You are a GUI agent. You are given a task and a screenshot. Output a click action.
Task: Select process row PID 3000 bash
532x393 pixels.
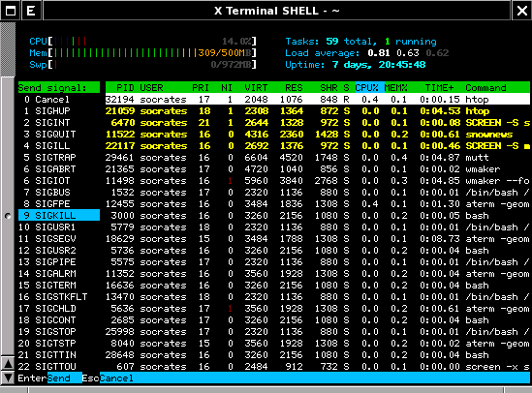pyautogui.click(x=318, y=216)
